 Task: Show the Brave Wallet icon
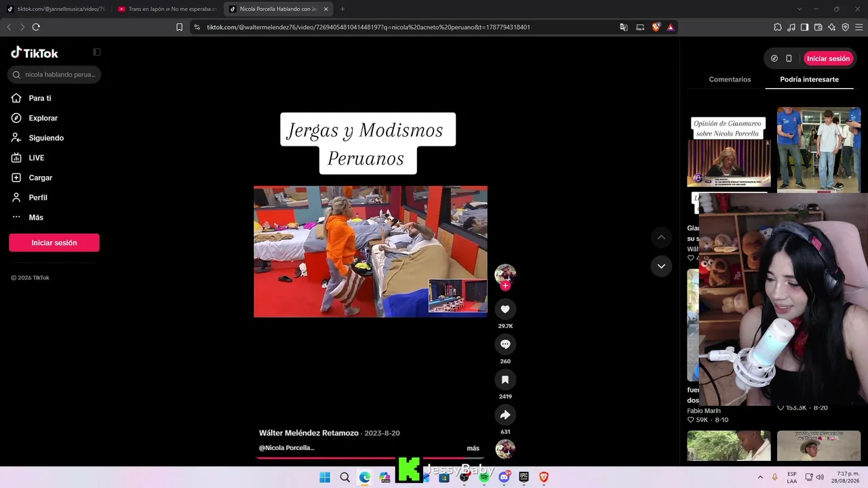[818, 27]
